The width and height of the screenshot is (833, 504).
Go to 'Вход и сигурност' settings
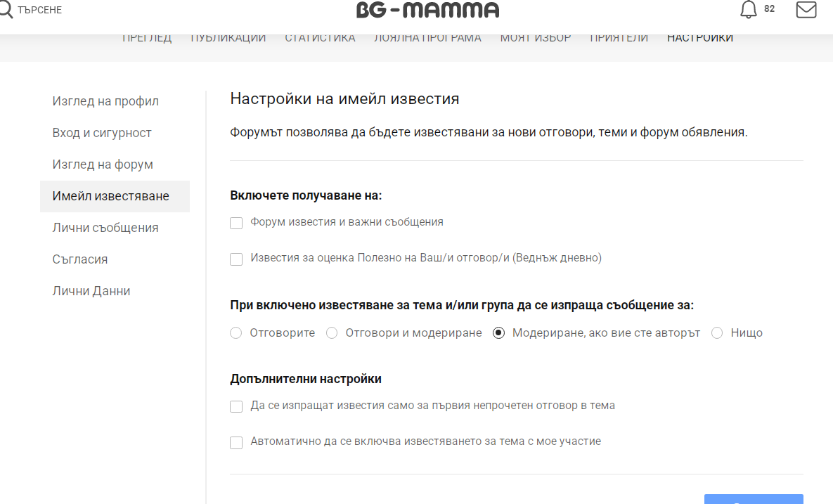coord(102,133)
